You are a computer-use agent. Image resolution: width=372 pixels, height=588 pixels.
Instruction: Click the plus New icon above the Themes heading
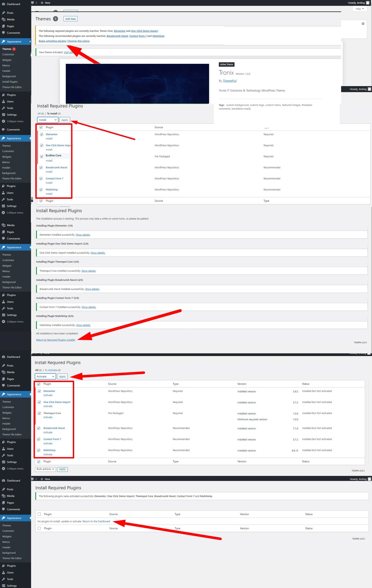point(42,3)
